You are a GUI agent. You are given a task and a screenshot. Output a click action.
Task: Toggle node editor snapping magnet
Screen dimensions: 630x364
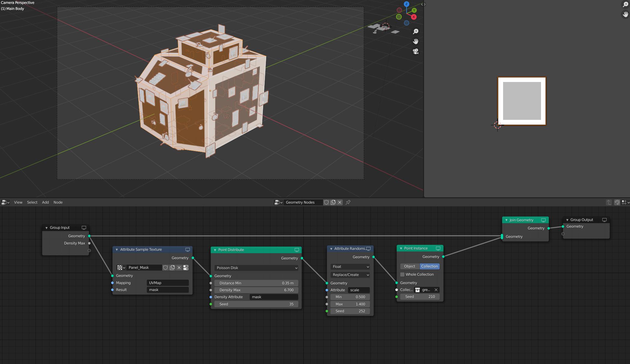(x=617, y=202)
